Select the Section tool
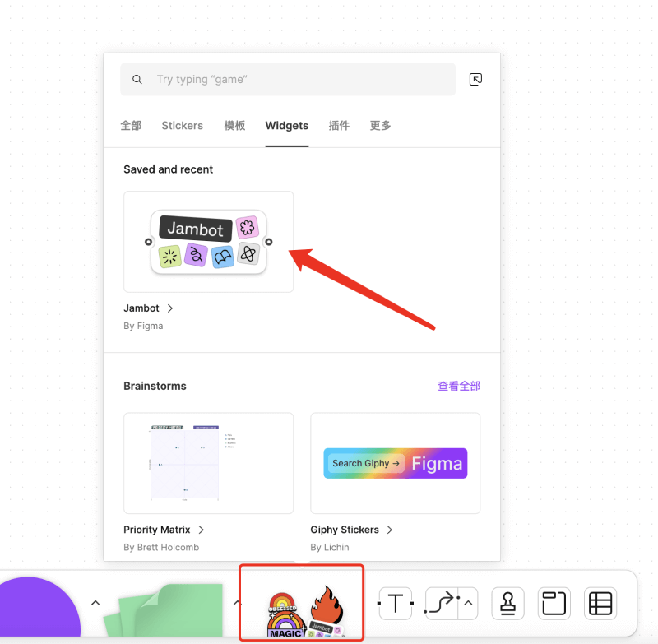This screenshot has width=658, height=644. pos(554,604)
